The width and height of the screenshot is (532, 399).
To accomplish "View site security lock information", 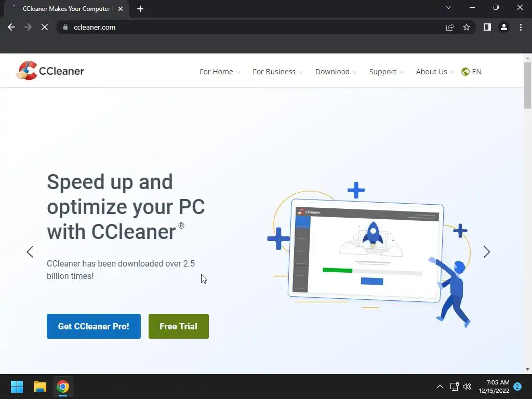I will tap(65, 27).
